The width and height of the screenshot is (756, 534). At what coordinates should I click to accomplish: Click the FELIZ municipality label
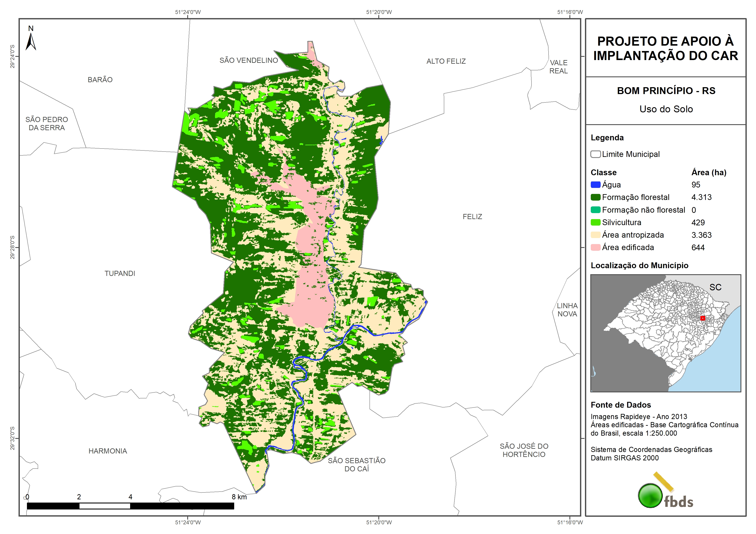click(472, 217)
